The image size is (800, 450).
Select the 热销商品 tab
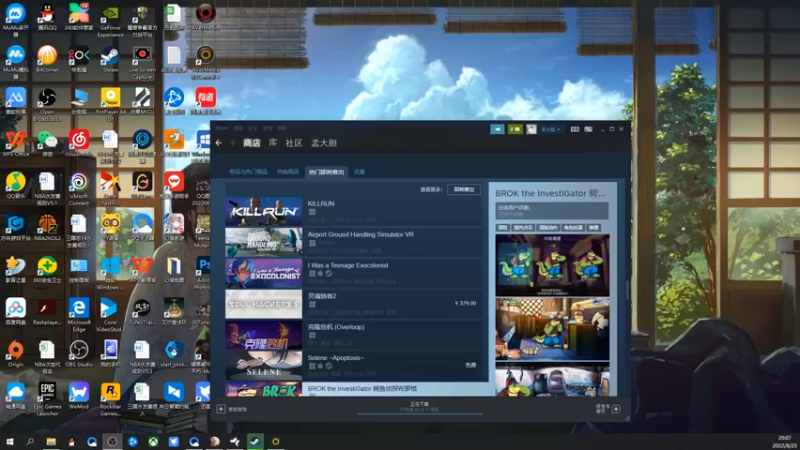tap(288, 172)
